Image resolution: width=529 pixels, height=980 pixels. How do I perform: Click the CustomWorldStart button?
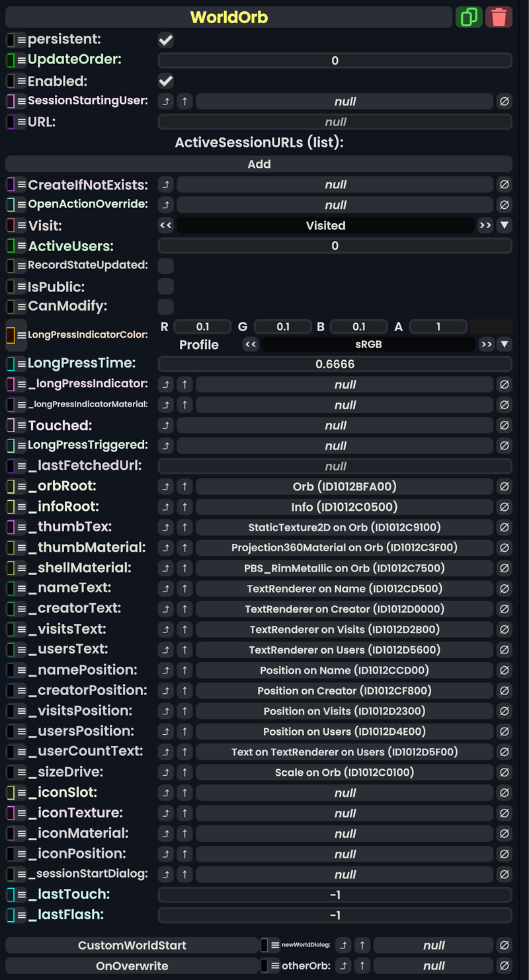point(132,945)
